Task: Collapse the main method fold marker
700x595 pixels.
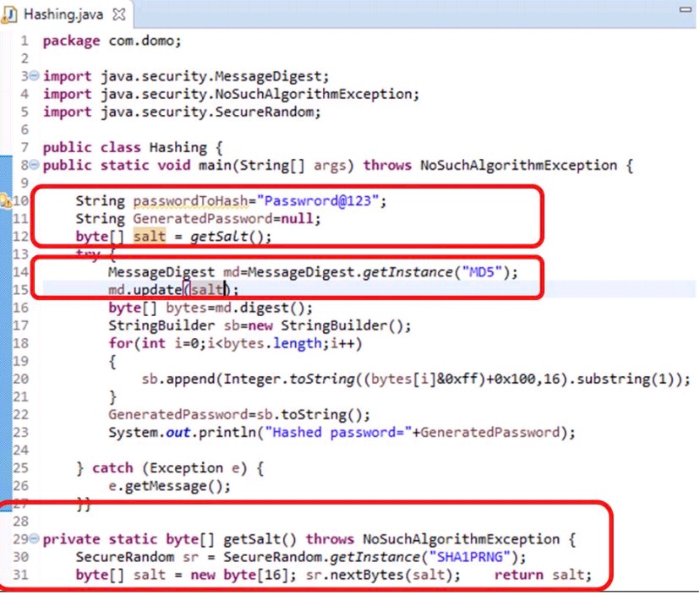Action: coord(34,165)
